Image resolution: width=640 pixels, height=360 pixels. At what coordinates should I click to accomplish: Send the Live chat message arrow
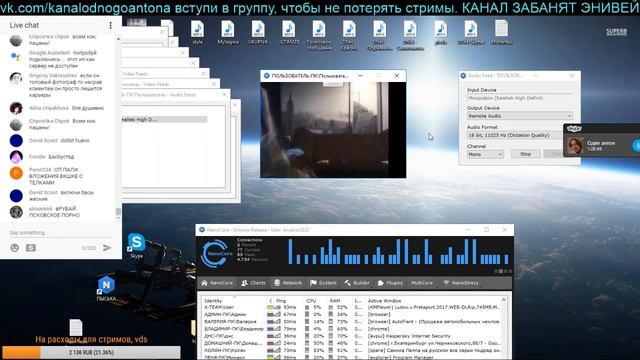[107, 248]
